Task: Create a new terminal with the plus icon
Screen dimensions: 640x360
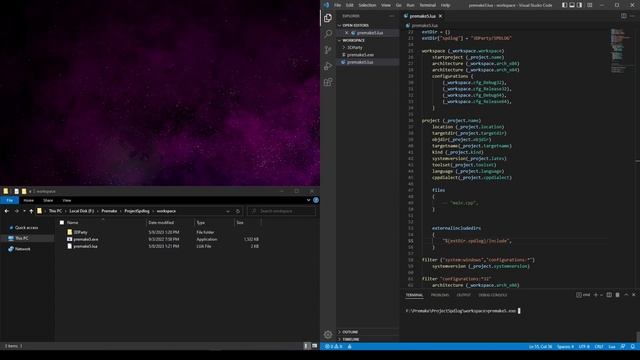Action: pos(596,295)
